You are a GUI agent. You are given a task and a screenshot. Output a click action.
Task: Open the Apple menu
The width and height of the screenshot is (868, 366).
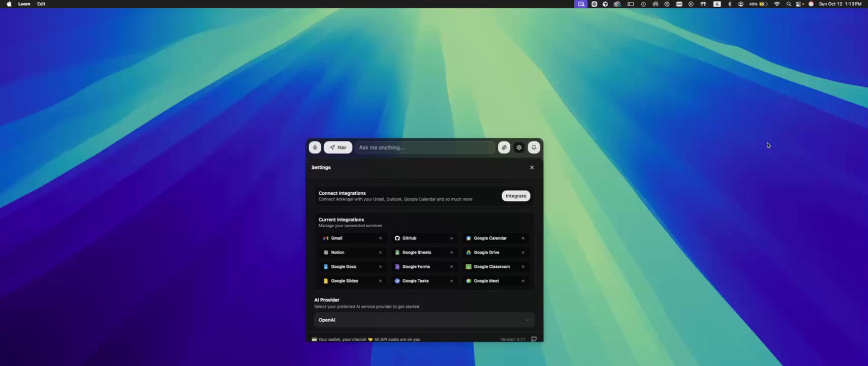click(x=9, y=4)
